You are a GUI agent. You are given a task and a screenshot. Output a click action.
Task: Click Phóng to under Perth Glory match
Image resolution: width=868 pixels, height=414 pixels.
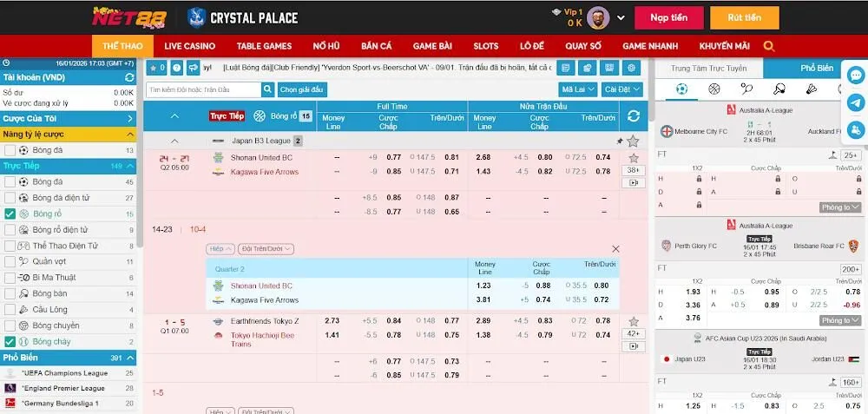tap(839, 320)
